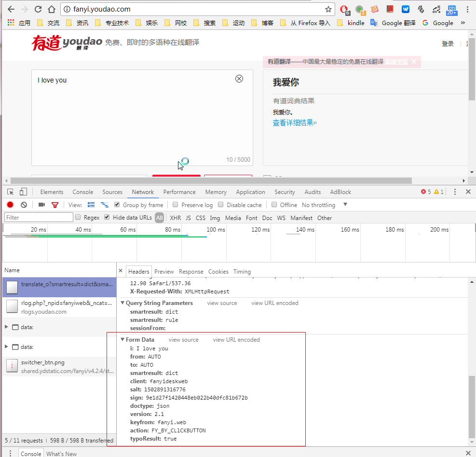Clear the network log

tap(24, 205)
